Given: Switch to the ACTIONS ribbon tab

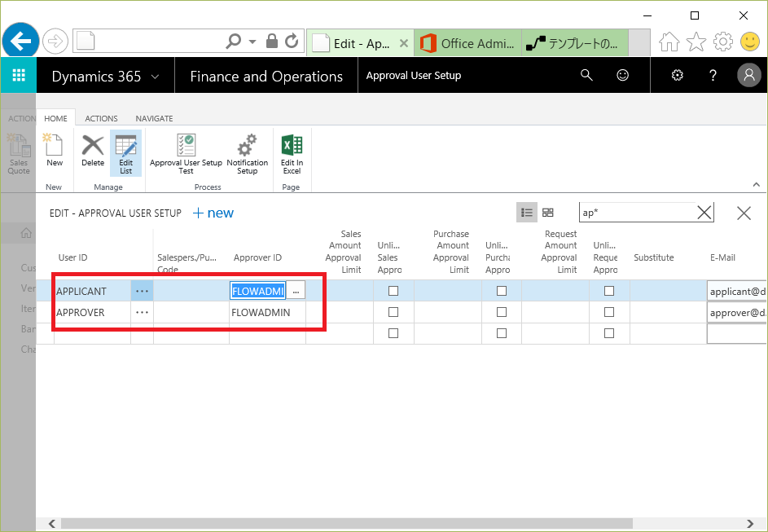Looking at the screenshot, I should [101, 119].
